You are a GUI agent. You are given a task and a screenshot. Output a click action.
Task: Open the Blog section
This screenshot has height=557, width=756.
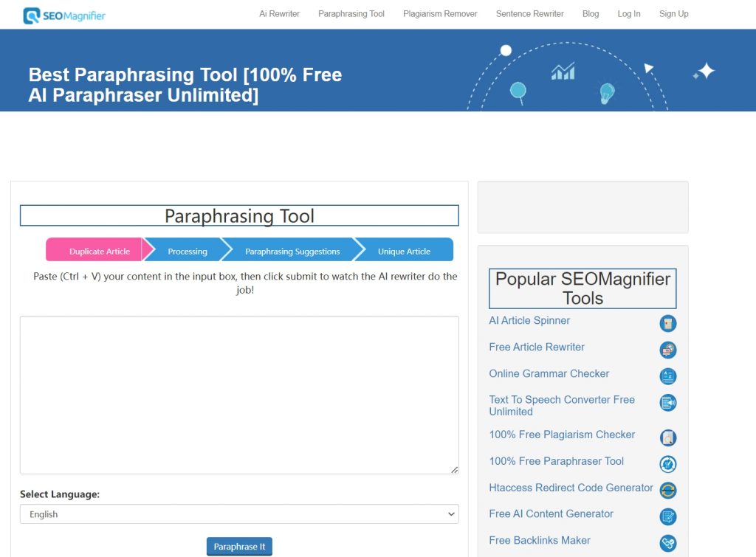pos(590,13)
